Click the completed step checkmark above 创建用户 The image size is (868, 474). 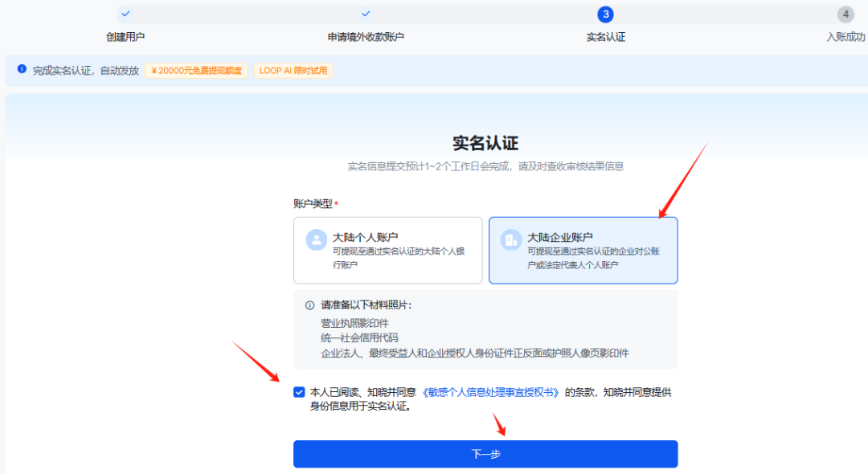click(x=125, y=14)
